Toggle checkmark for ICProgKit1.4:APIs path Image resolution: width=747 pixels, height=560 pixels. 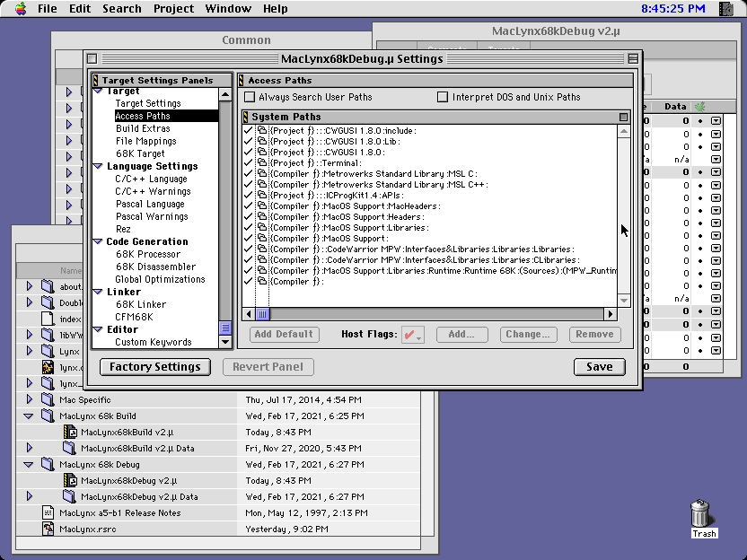click(x=248, y=196)
